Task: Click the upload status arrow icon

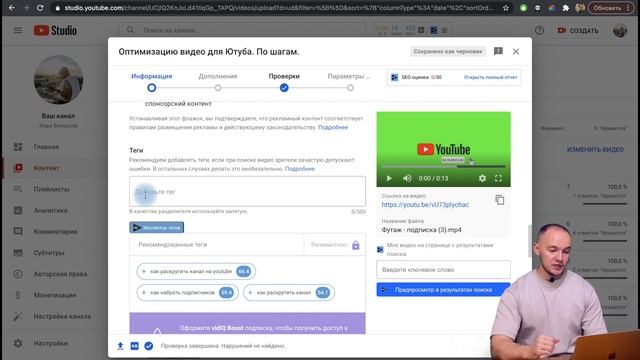Action: (120, 346)
